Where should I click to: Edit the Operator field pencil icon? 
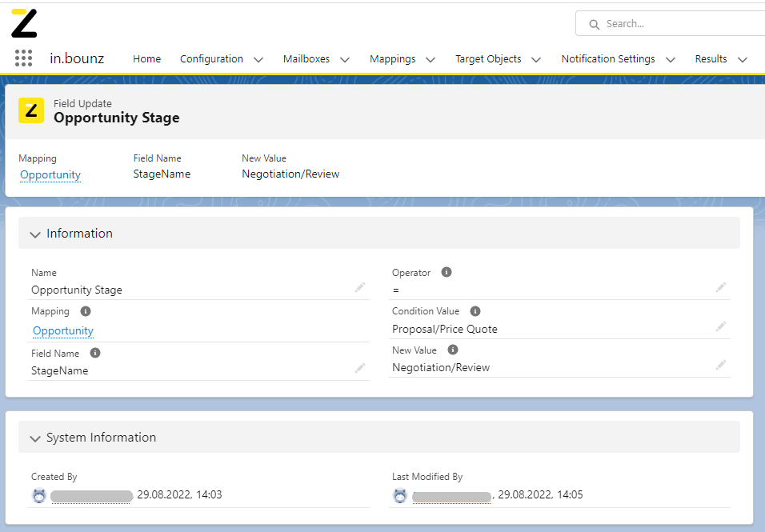coord(721,288)
